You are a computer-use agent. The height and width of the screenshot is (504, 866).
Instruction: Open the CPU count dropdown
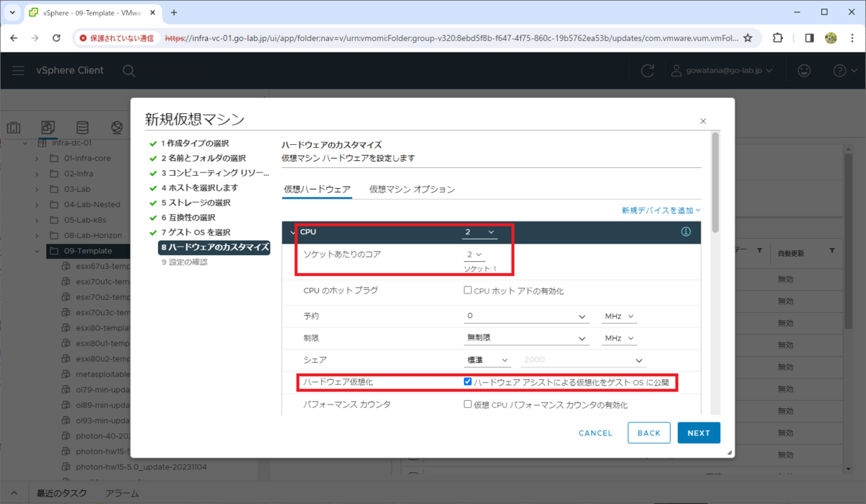pos(480,232)
